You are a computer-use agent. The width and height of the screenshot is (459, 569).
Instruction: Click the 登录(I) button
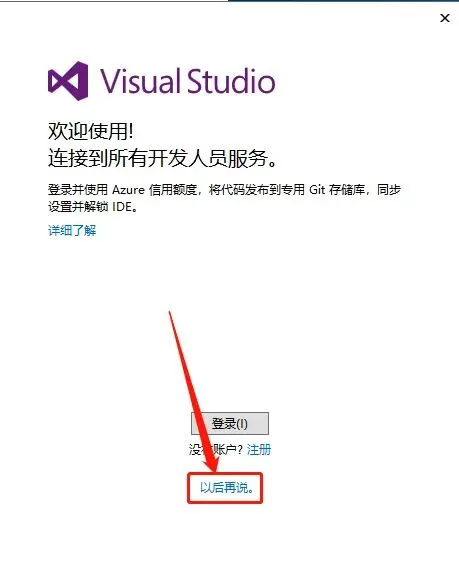point(230,423)
